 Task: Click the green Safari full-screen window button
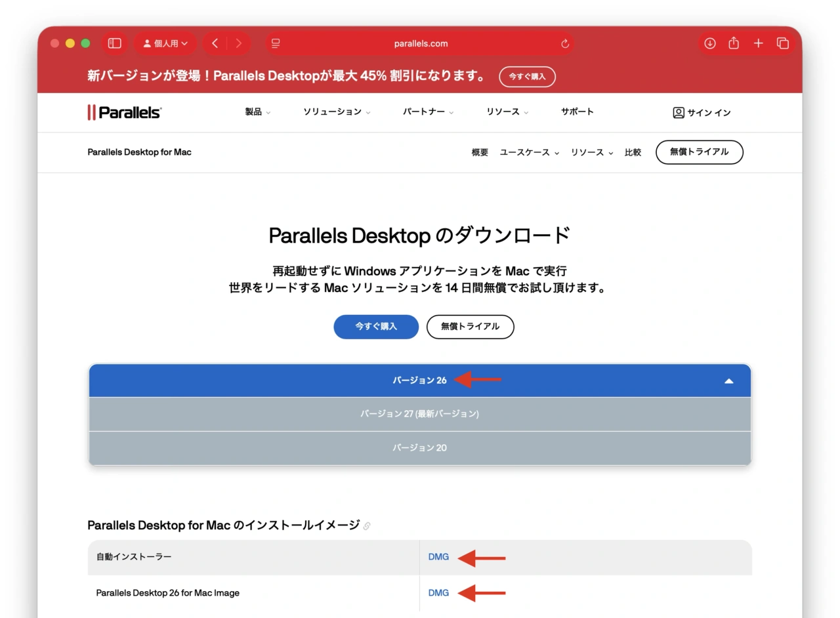pyautogui.click(x=85, y=43)
